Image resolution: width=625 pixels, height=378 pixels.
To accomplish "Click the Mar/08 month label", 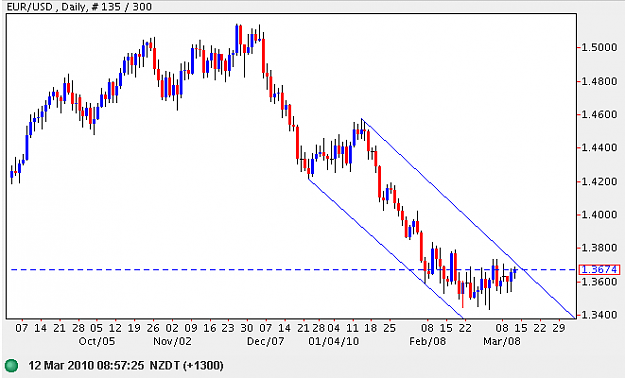I will [x=502, y=341].
